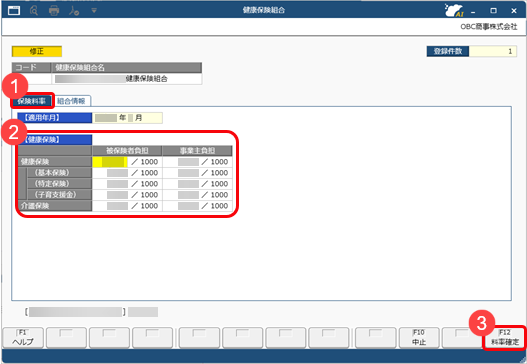The width and height of the screenshot is (527, 364).
Task: Open the AI assistant cloud icon
Action: click(454, 10)
